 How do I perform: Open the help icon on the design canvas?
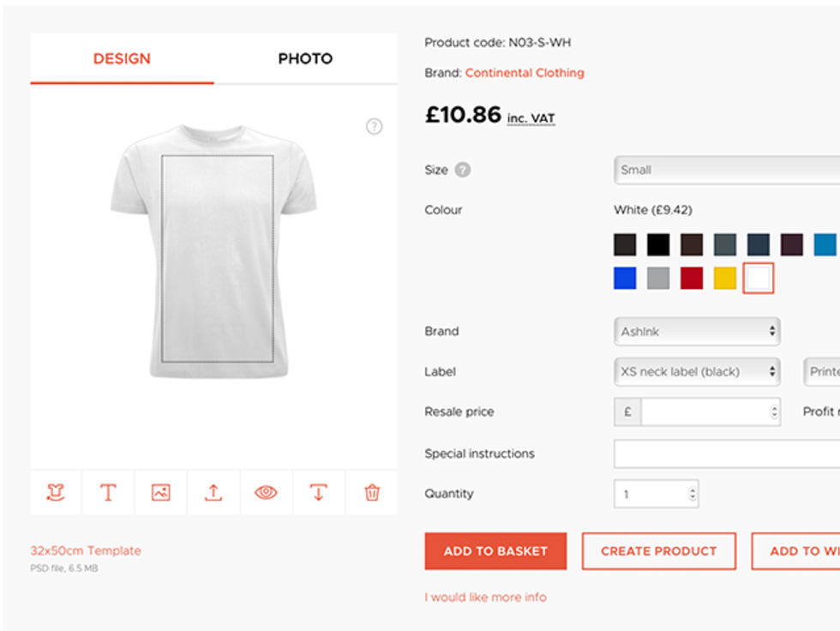click(374, 126)
